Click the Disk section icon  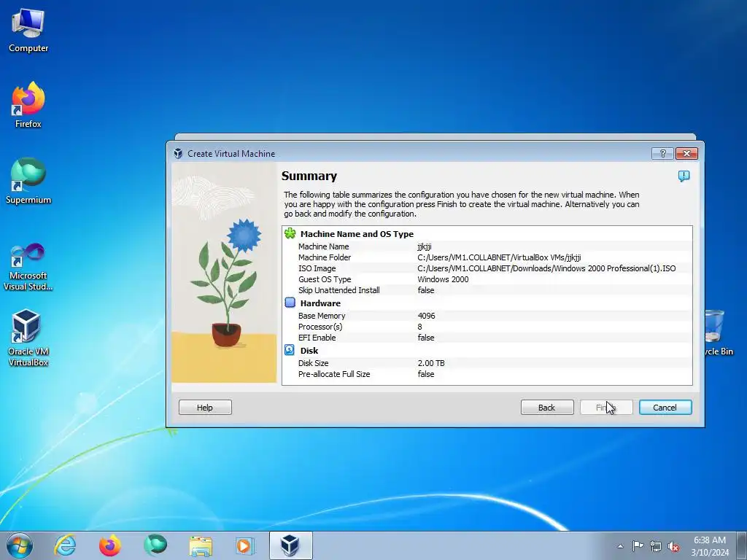pos(290,350)
